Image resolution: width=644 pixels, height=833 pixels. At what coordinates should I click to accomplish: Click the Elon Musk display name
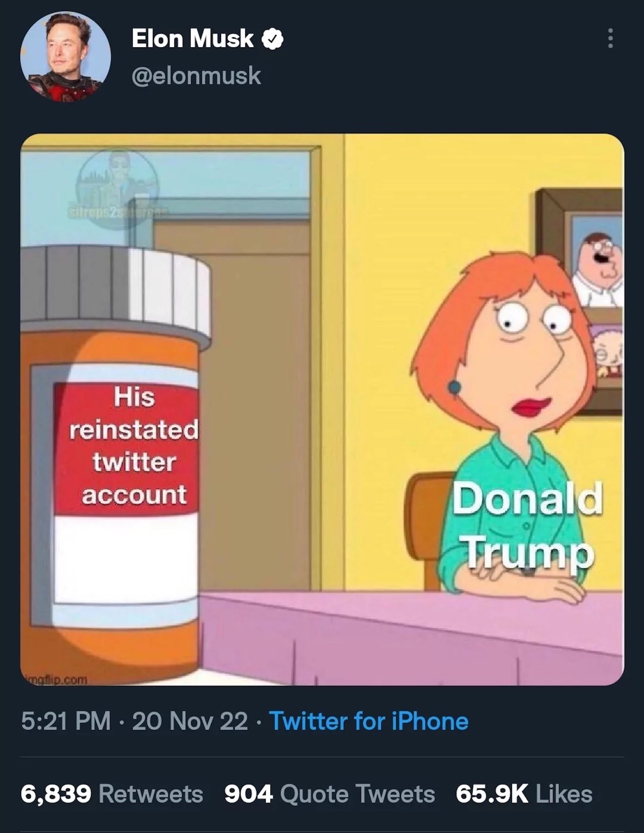coord(192,39)
